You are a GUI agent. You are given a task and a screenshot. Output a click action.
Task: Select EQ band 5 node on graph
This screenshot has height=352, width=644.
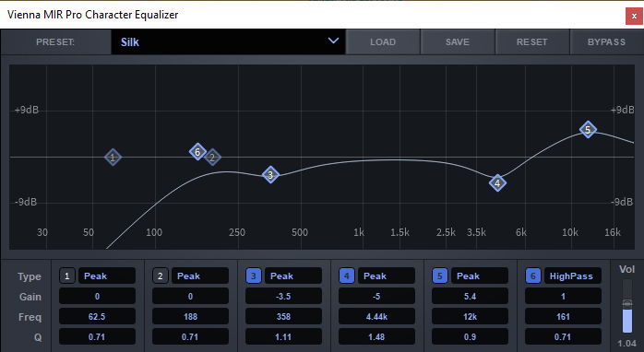point(588,130)
